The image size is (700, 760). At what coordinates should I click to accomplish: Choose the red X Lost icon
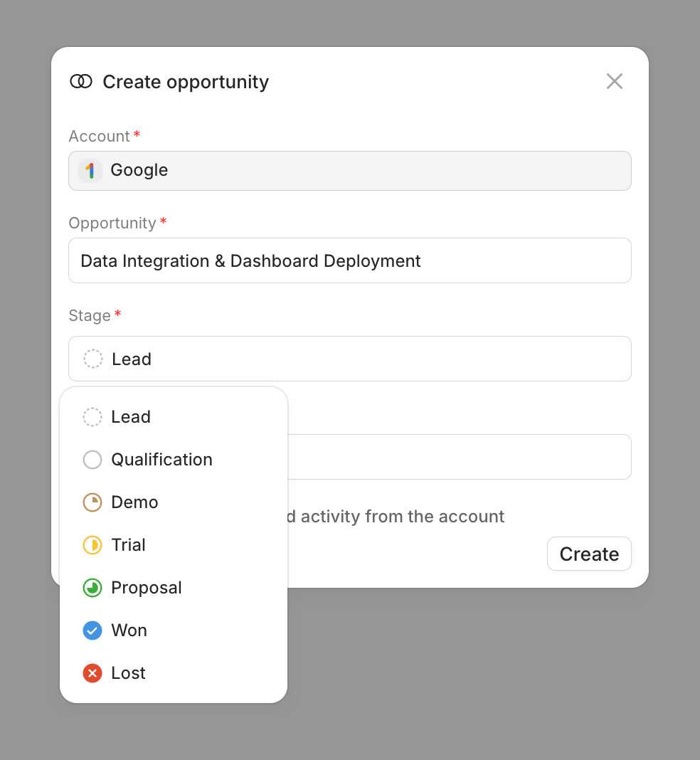pos(92,673)
